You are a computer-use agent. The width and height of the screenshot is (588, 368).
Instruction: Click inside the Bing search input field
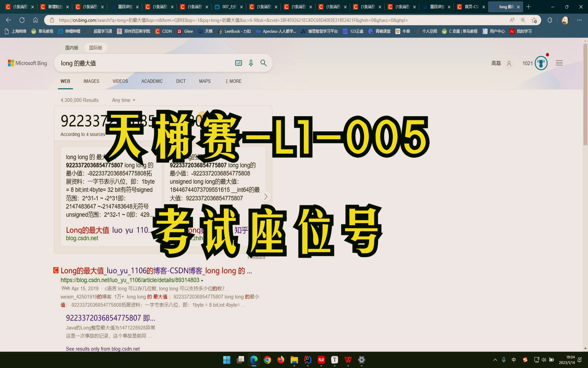pyautogui.click(x=138, y=63)
